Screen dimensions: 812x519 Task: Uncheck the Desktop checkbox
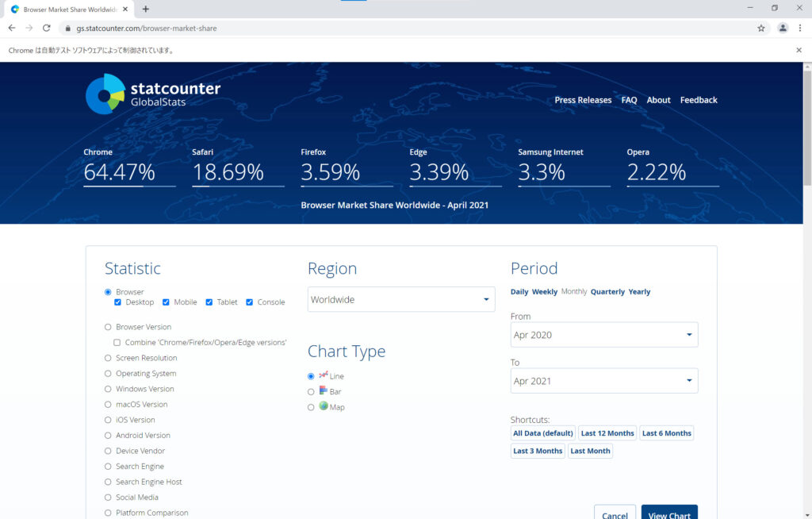[117, 302]
